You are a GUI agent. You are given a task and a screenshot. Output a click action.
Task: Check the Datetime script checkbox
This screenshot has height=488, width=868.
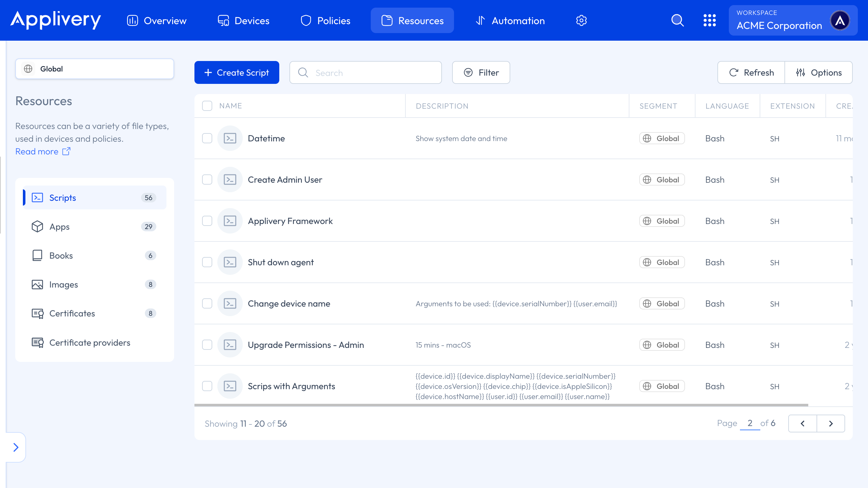(x=207, y=138)
